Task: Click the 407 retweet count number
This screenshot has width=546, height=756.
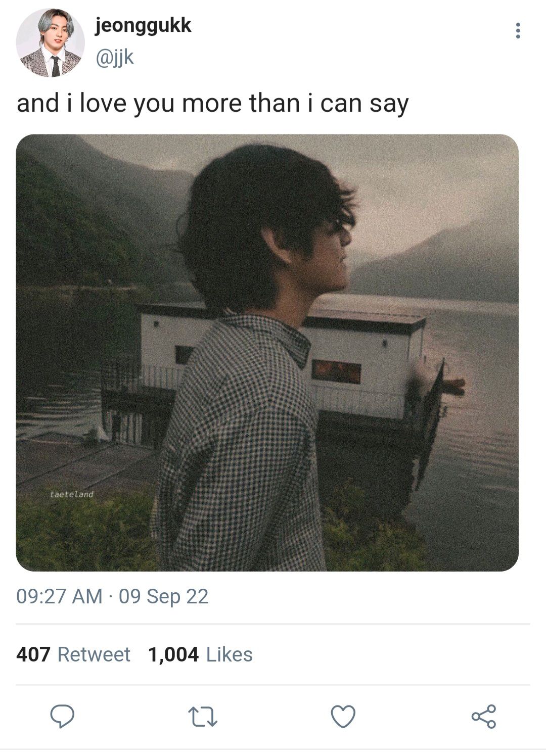Action: tap(33, 654)
